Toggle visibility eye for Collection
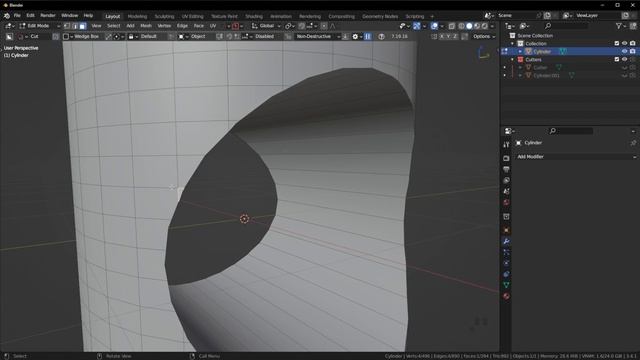Image resolution: width=640 pixels, height=360 pixels. (x=624, y=43)
